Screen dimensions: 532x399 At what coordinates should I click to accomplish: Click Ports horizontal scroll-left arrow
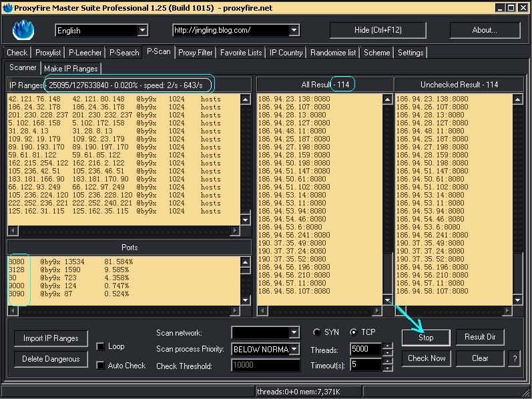tap(13, 311)
